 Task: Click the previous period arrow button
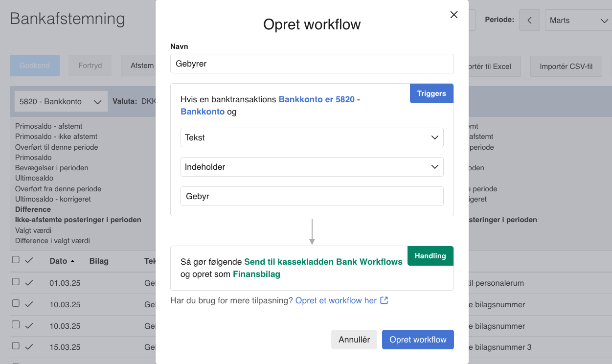pos(529,21)
